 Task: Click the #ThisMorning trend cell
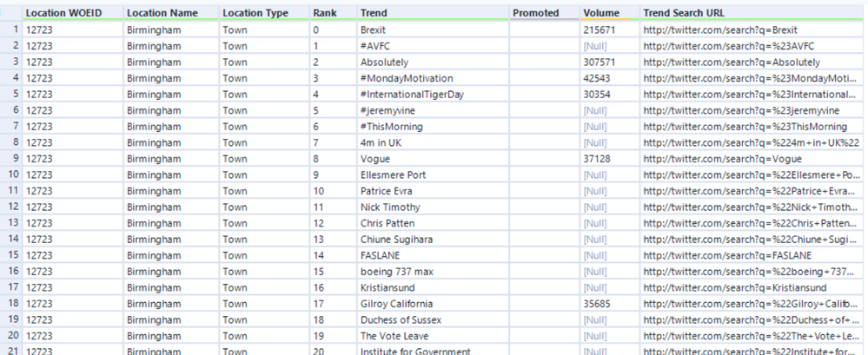pos(433,127)
